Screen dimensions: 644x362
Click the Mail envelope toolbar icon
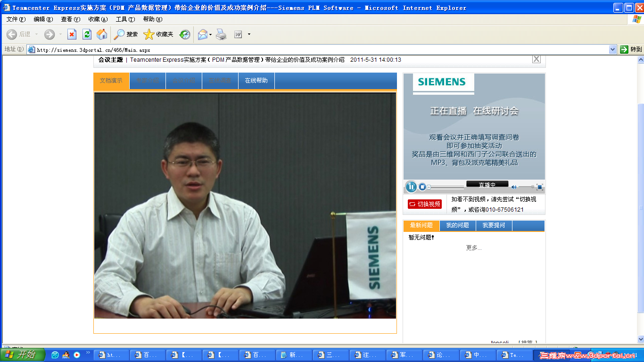203,34
